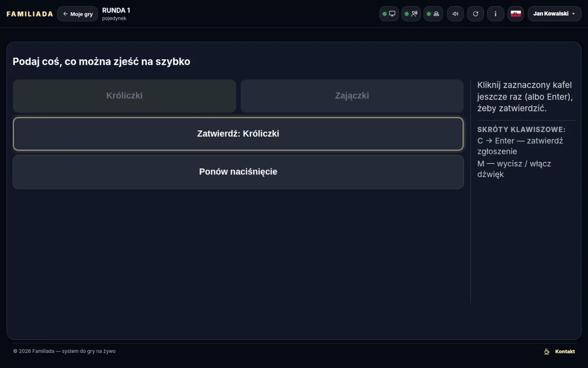
Task: Click the host microphone status icon
Action: point(411,14)
